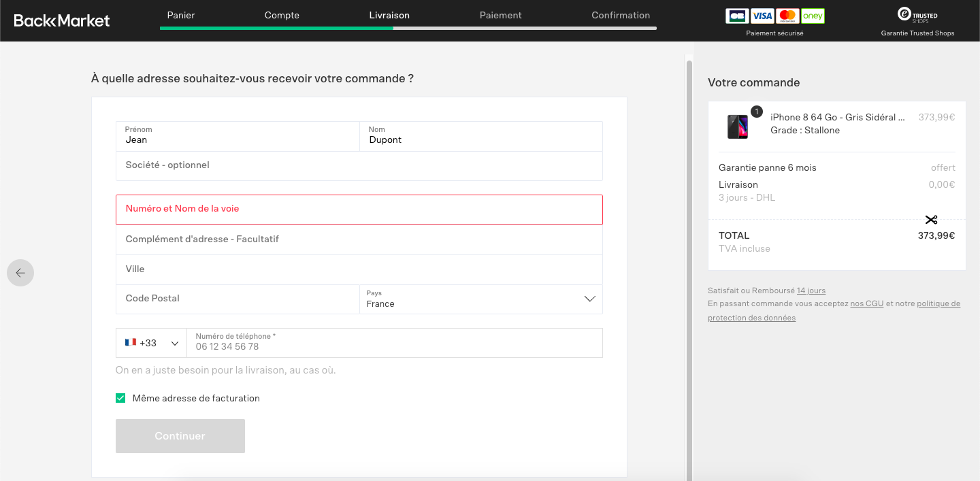
Task: Uncheck Même adresse de facturation checkbox
Action: (x=120, y=398)
